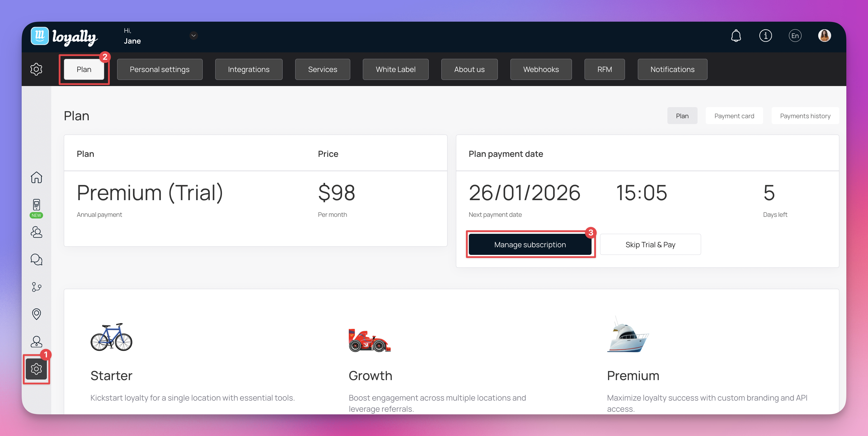Switch to the Integrations tab
Image resolution: width=868 pixels, height=436 pixels.
click(x=249, y=69)
